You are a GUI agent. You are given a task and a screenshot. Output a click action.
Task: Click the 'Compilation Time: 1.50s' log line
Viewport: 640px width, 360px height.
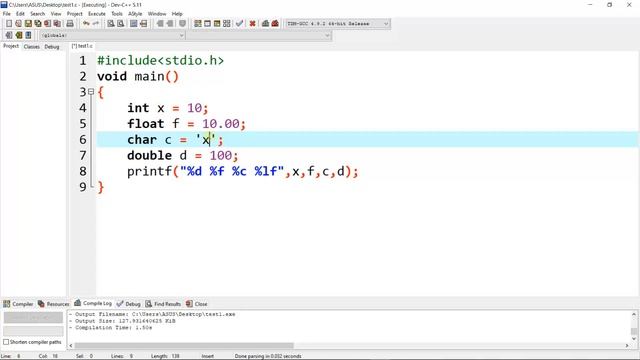pyautogui.click(x=111, y=327)
